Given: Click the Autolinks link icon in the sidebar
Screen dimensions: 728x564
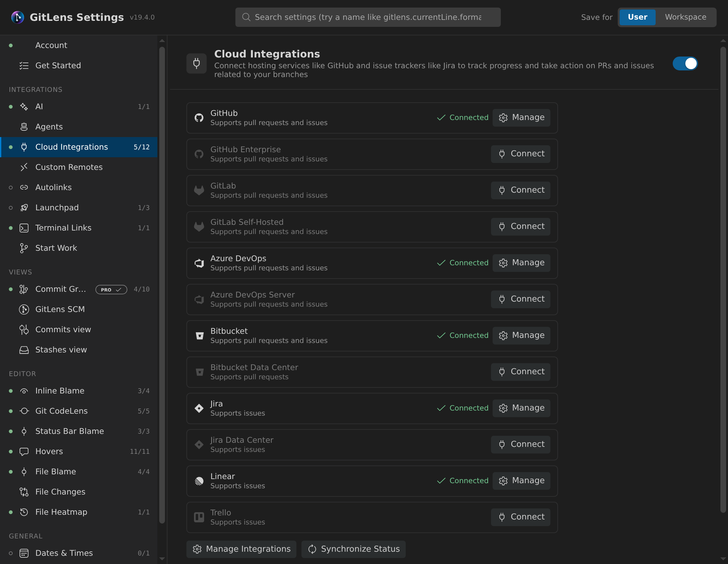Looking at the screenshot, I should [24, 187].
